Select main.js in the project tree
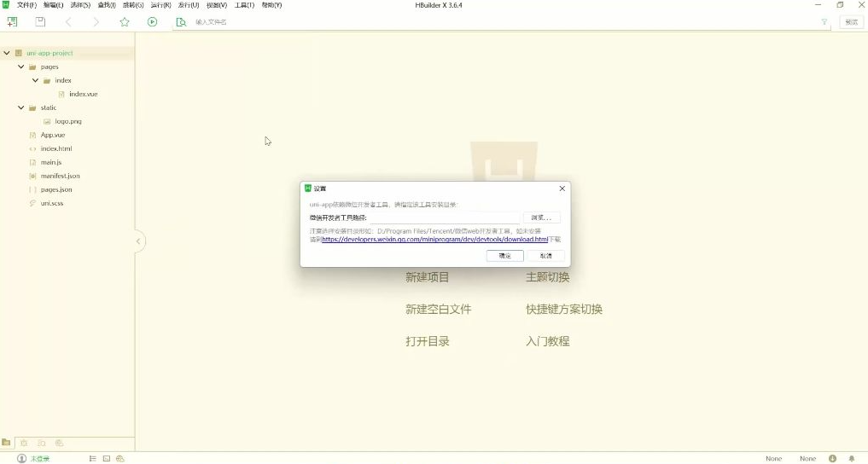The height and width of the screenshot is (464, 868). (51, 162)
